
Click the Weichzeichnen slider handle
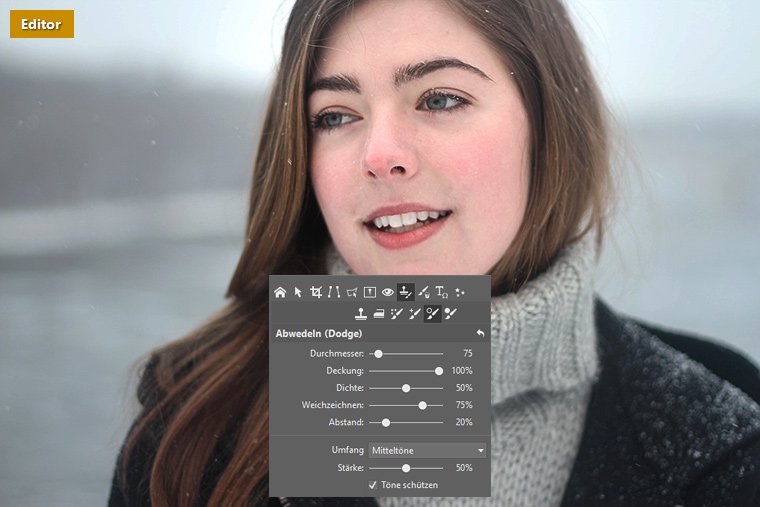[x=423, y=405]
